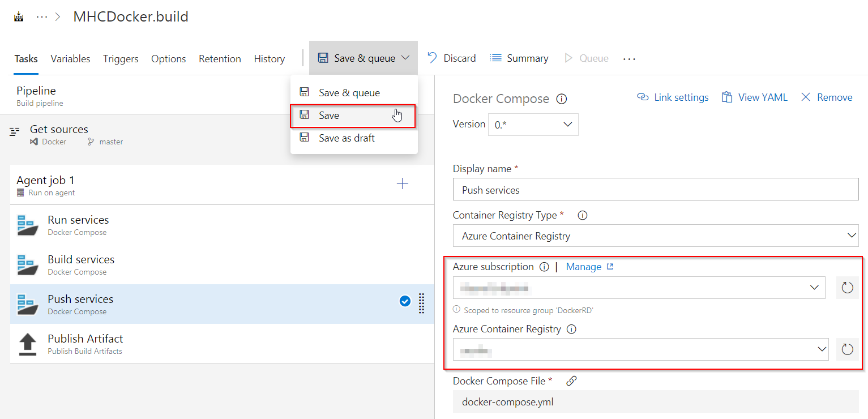This screenshot has height=419, width=868.
Task: Switch to the Tasks tab
Action: [x=26, y=59]
